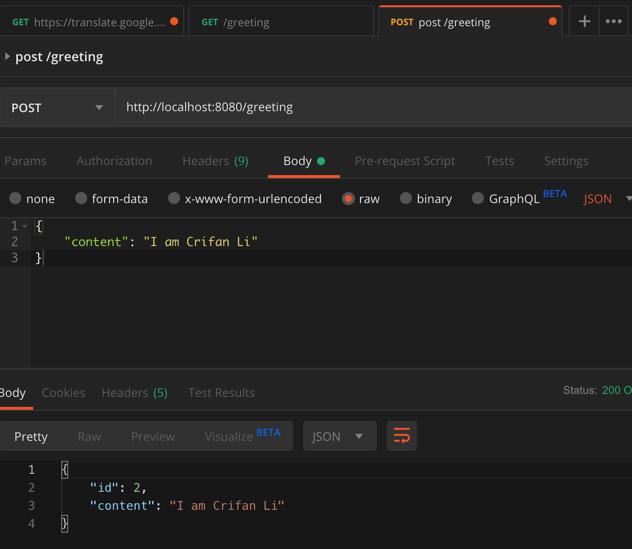Viewport: 632px width, 549px height.
Task: Open the POST method dropdown
Action: point(57,107)
